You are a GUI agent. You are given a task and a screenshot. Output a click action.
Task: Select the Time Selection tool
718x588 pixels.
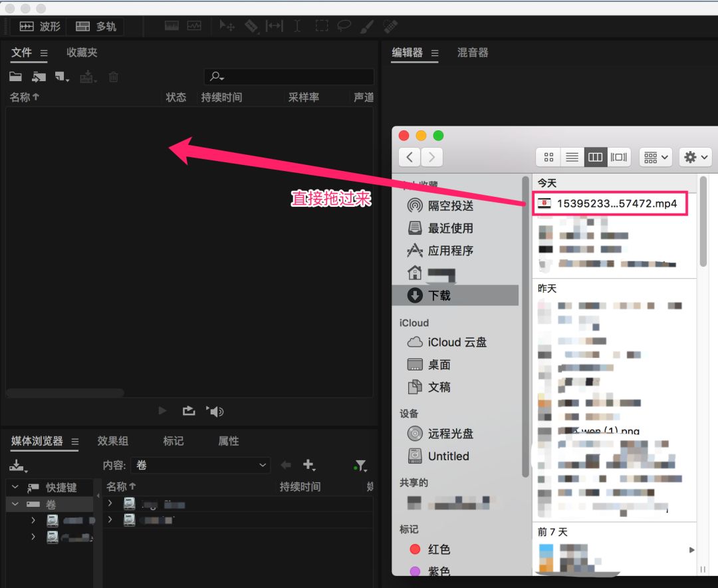tap(297, 26)
